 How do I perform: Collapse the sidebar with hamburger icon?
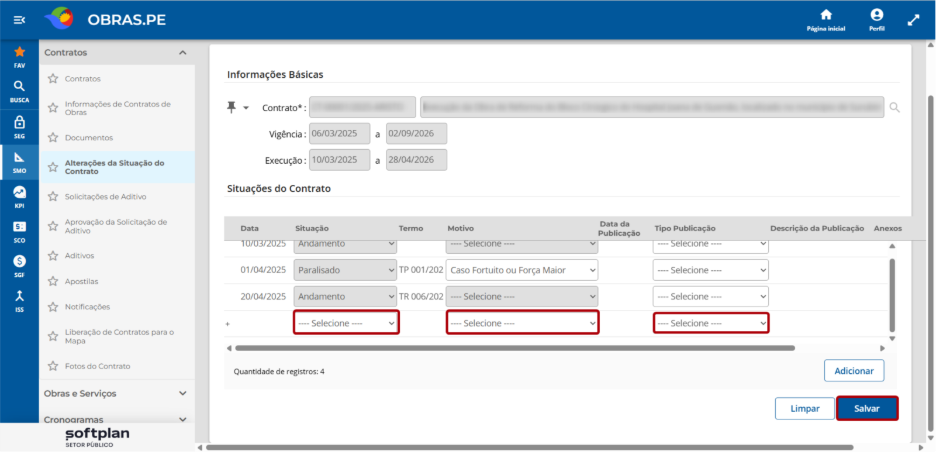coord(19,20)
